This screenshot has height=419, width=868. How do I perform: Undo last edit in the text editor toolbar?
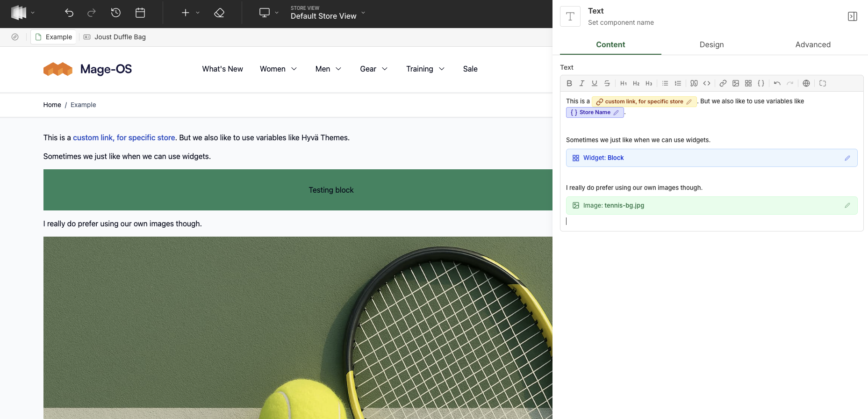777,83
